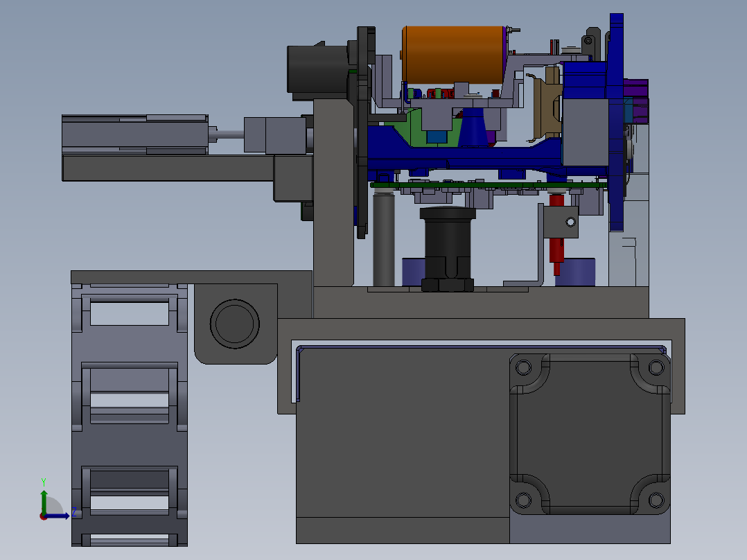This screenshot has height=560, width=747.
Task: Select the cable drag chain
Action: [x=130, y=414]
